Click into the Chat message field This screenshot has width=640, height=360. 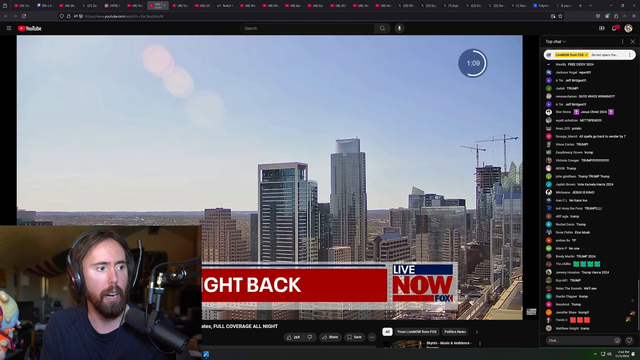coord(579,340)
